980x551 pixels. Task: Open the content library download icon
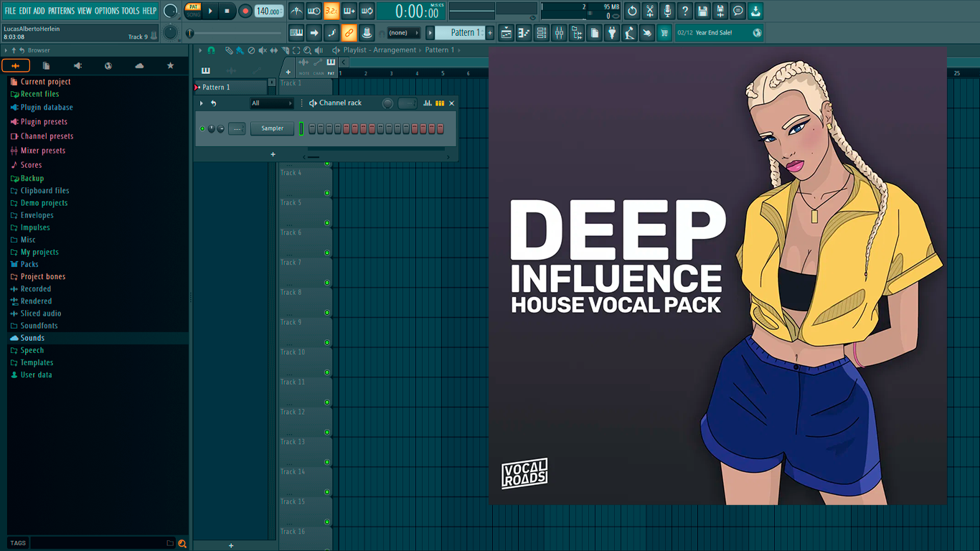[x=755, y=11]
